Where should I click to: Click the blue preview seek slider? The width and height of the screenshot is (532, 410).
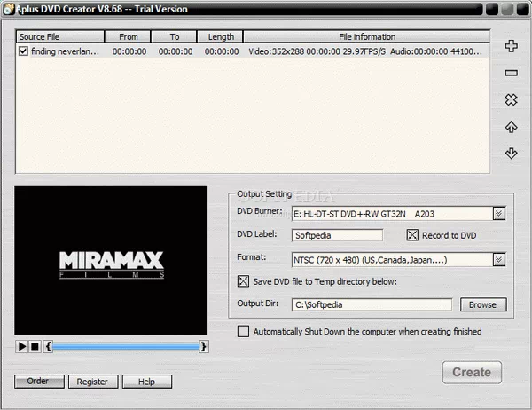126,346
